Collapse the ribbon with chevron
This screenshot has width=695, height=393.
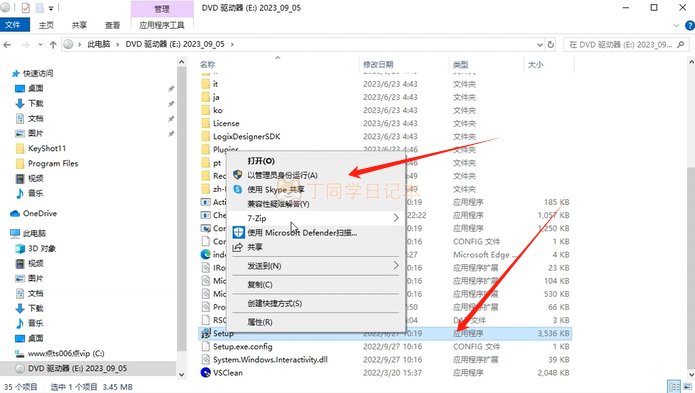676,26
